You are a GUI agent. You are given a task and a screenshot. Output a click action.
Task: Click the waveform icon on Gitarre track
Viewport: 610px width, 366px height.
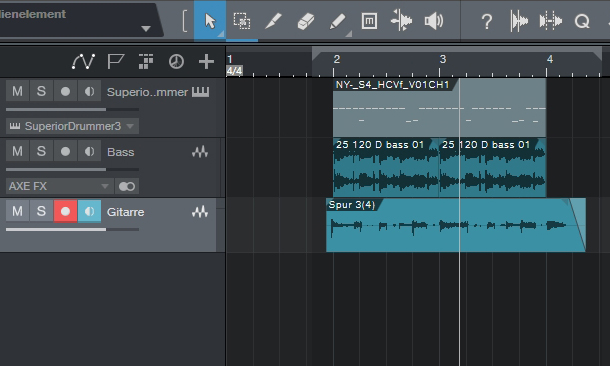click(x=200, y=212)
